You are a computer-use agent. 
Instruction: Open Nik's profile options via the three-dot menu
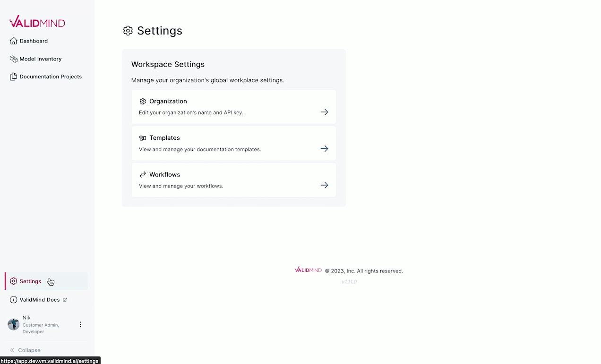coord(80,324)
